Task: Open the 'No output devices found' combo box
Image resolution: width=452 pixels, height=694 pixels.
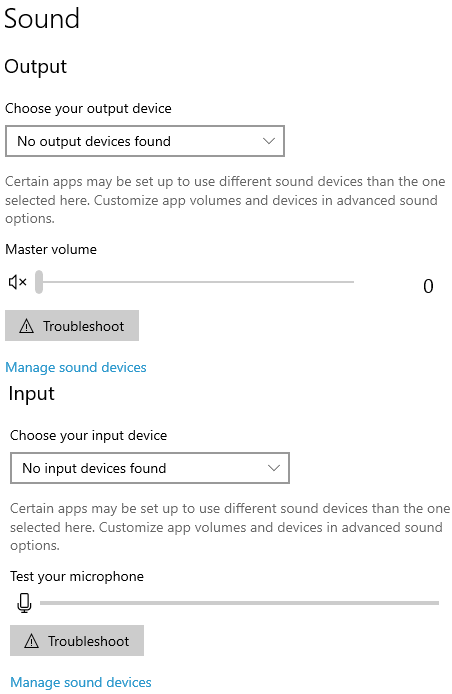Action: point(145,141)
